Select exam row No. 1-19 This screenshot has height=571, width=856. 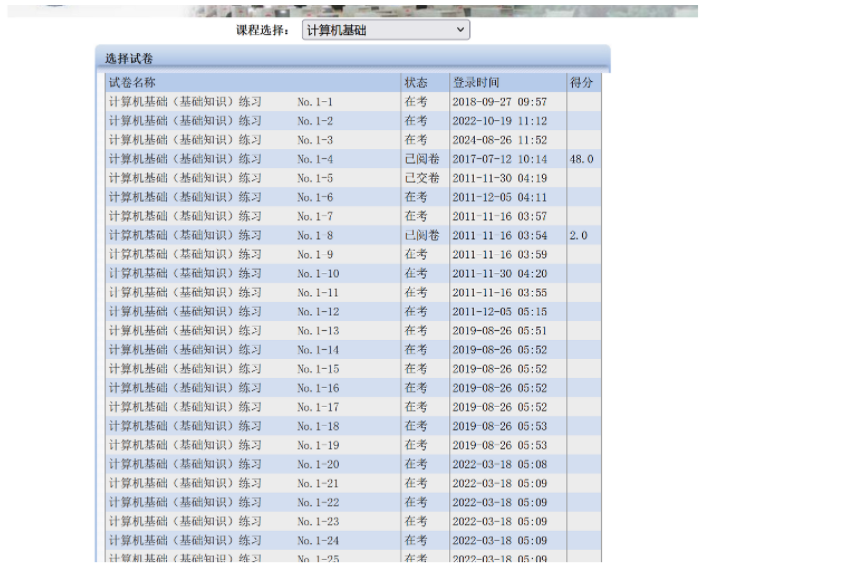353,445
